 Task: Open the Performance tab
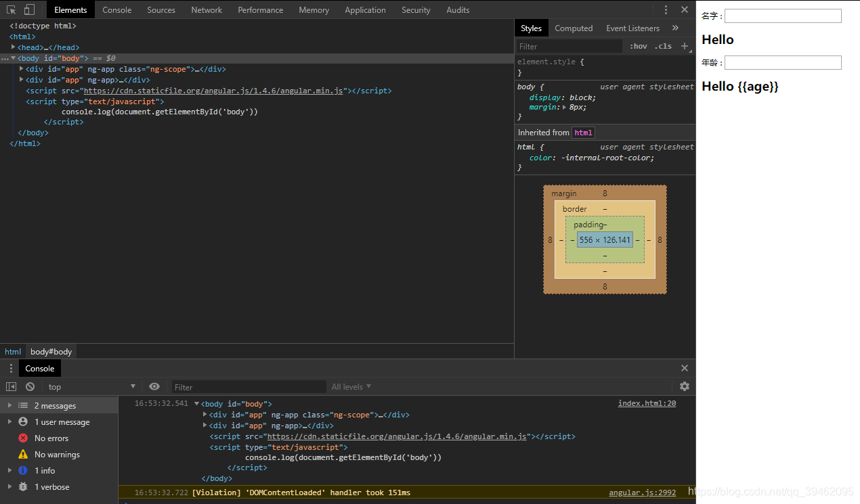point(261,9)
